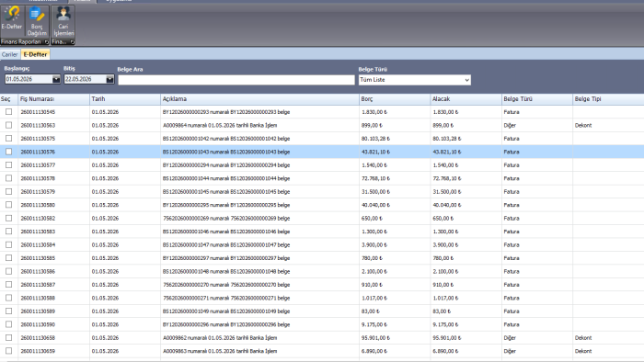This screenshot has width=644, height=362.
Task: Select Borç cell 72.768,10
Action: (395, 178)
